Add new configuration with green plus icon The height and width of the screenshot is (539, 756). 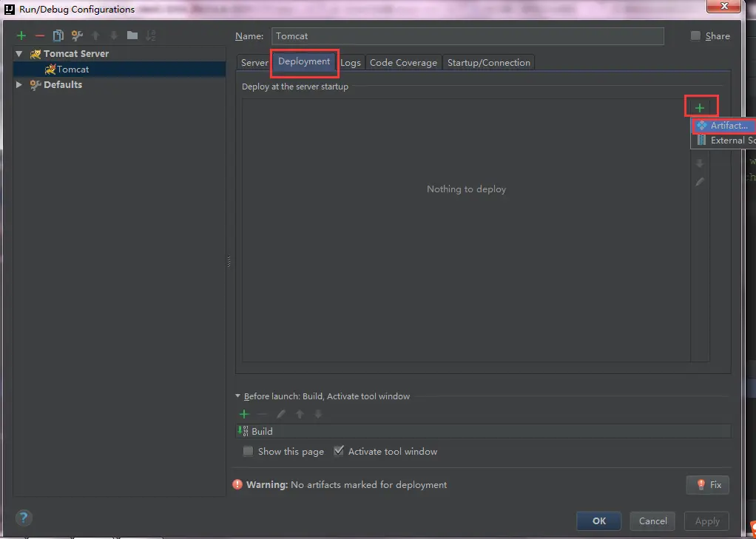point(21,35)
